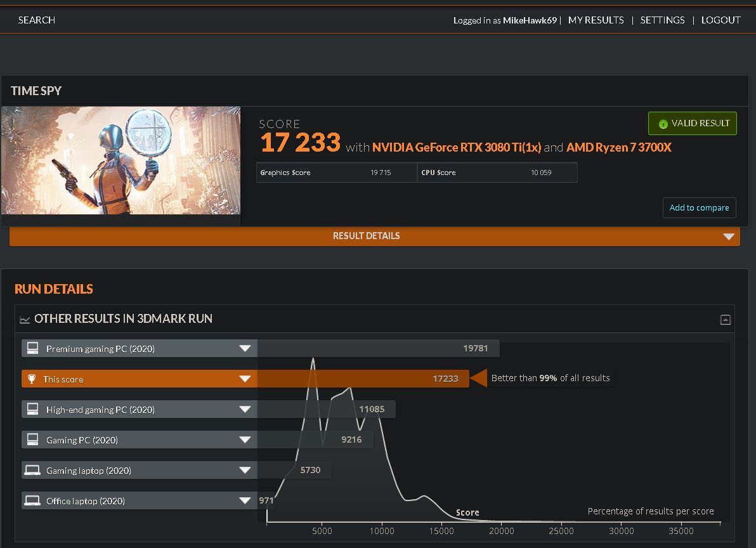Click the desktop icon for Premium gaming PC

(32, 348)
